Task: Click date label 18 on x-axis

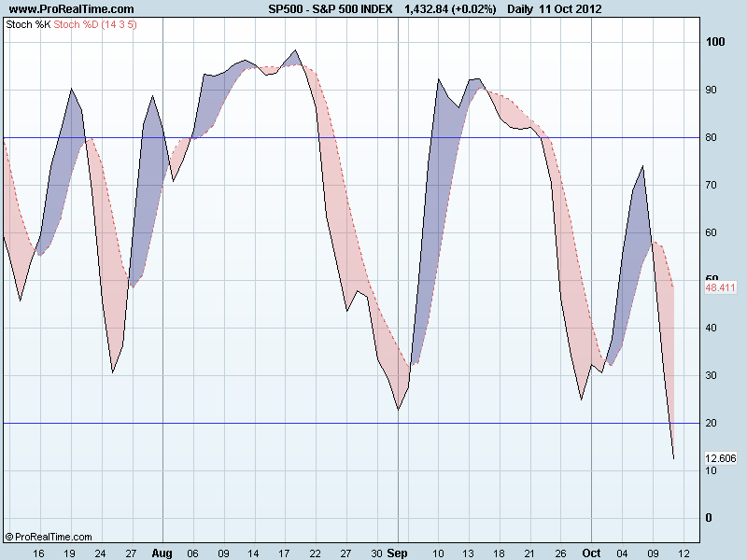Action: click(x=499, y=553)
